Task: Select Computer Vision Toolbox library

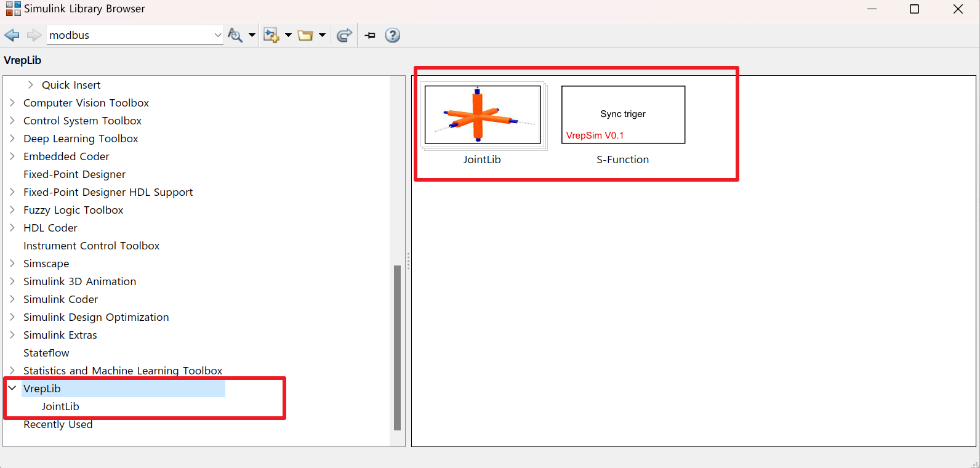Action: pyautogui.click(x=86, y=103)
